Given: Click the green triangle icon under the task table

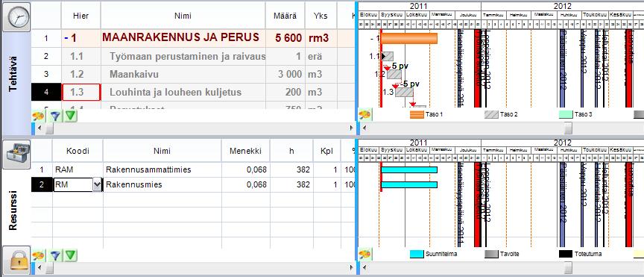Looking at the screenshot, I should point(71,116).
